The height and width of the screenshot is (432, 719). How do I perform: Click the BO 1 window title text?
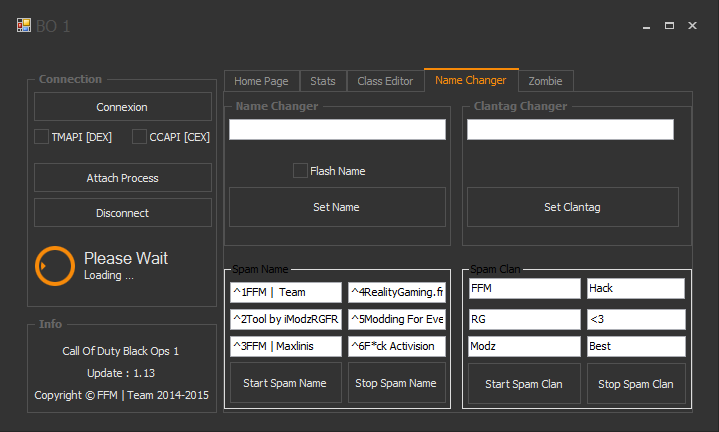53,26
